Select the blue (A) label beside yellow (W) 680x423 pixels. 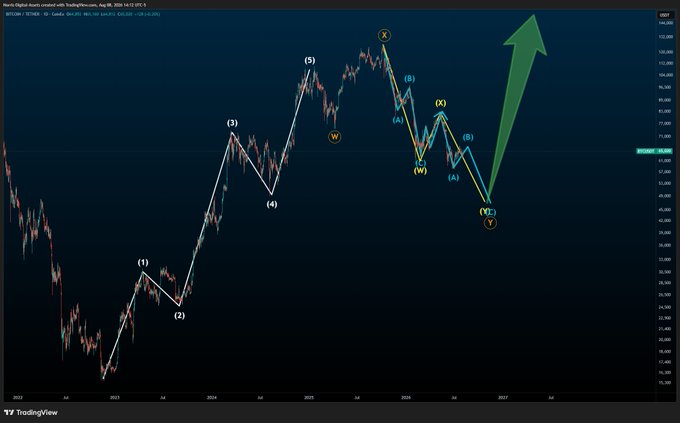click(398, 120)
